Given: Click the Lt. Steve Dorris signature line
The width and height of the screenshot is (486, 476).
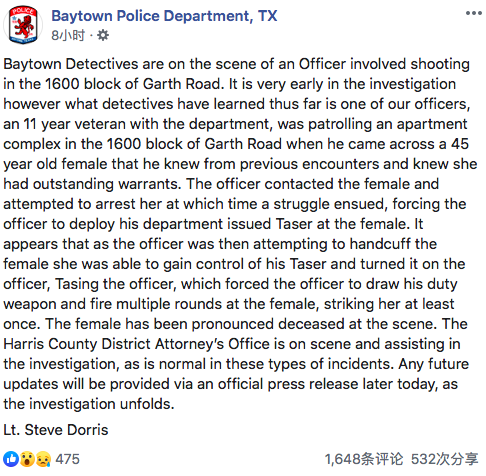Looking at the screenshot, I should coord(56,430).
